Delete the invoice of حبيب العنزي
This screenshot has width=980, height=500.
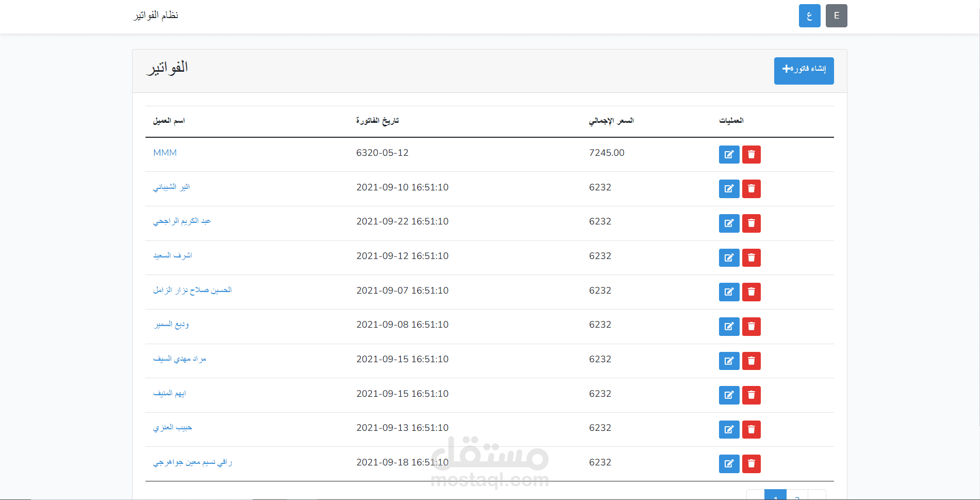point(752,429)
